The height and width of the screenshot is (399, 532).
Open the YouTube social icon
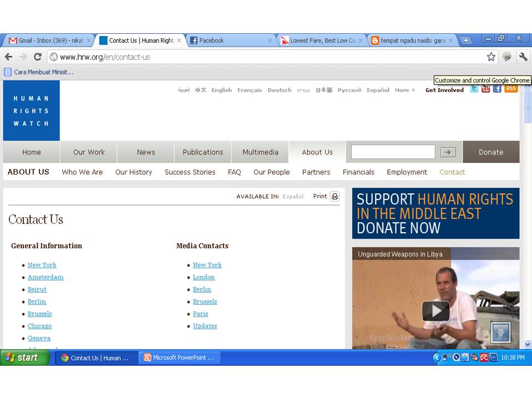[485, 89]
